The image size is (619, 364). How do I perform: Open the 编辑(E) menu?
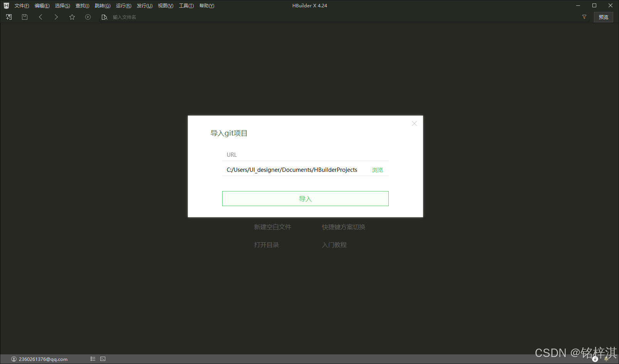tap(42, 6)
